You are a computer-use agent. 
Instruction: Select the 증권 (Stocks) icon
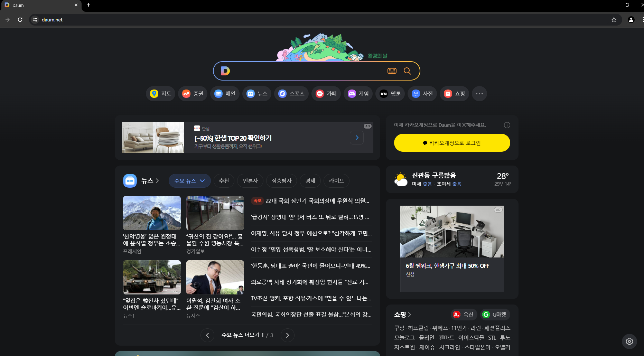click(192, 94)
